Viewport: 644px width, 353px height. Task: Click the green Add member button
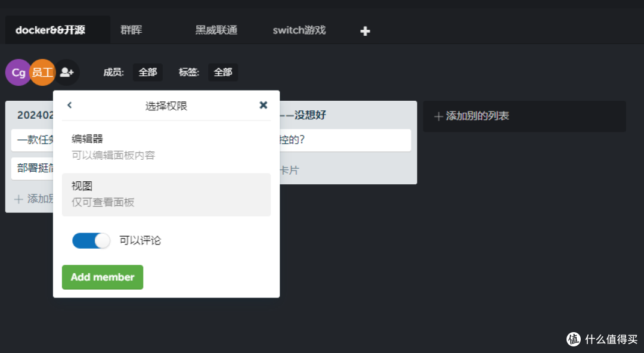pyautogui.click(x=102, y=277)
